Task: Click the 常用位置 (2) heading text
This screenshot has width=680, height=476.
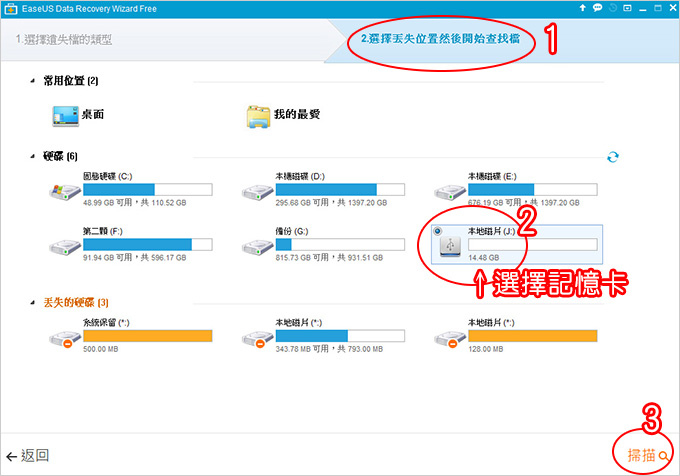Action: 71,81
